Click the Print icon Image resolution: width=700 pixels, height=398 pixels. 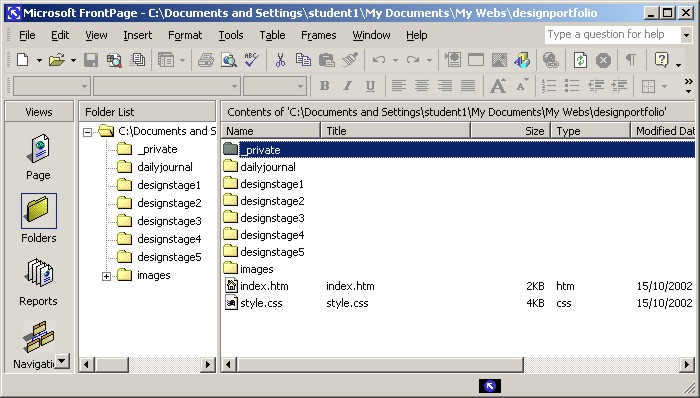point(206,60)
